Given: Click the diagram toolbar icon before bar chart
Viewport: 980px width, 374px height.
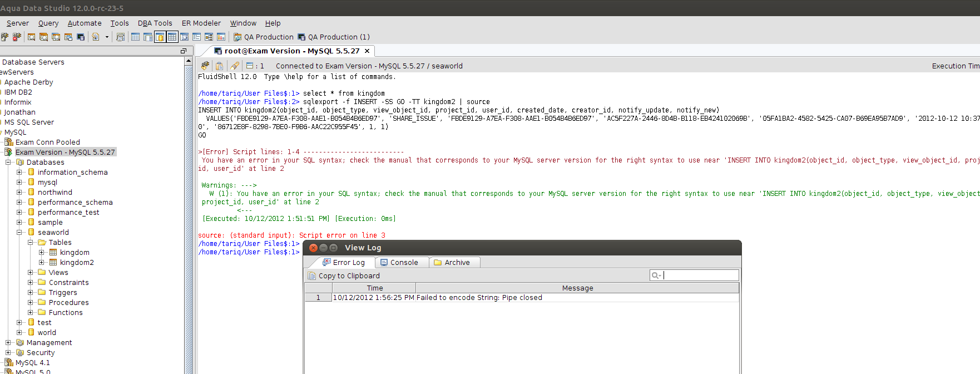Looking at the screenshot, I should pos(209,37).
